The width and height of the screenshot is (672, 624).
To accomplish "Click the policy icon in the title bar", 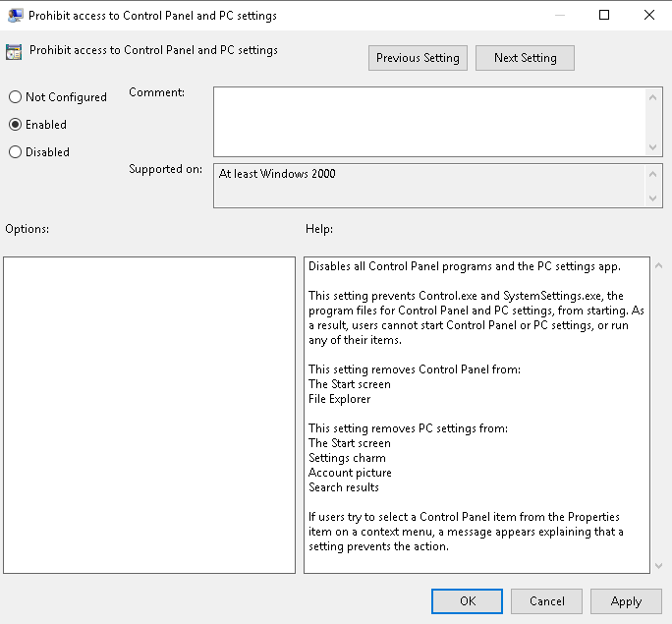I will [15, 16].
